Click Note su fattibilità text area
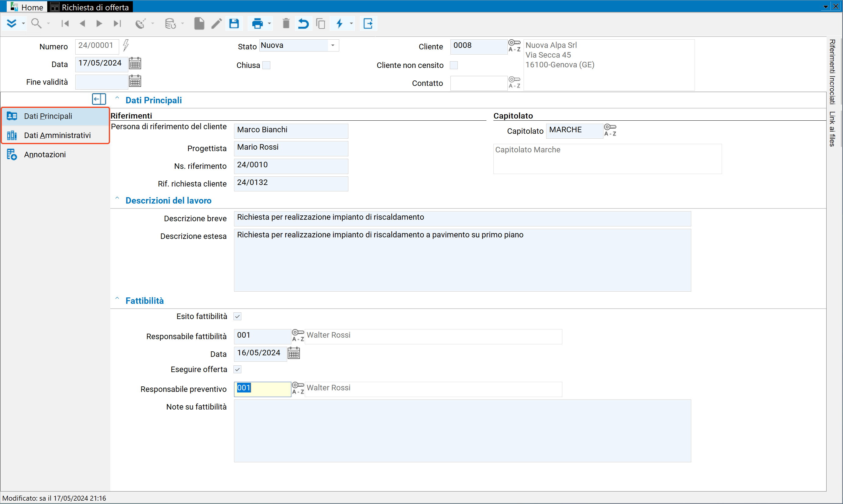 click(x=462, y=431)
